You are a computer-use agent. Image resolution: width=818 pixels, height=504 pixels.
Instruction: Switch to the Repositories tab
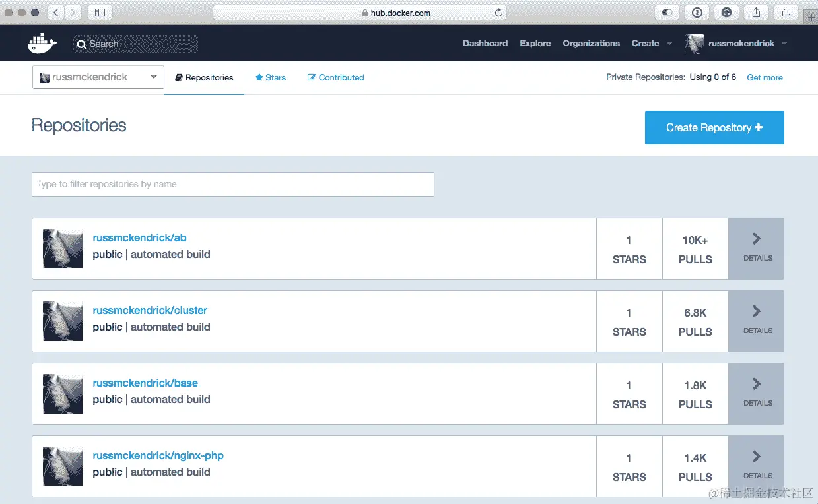pos(204,78)
